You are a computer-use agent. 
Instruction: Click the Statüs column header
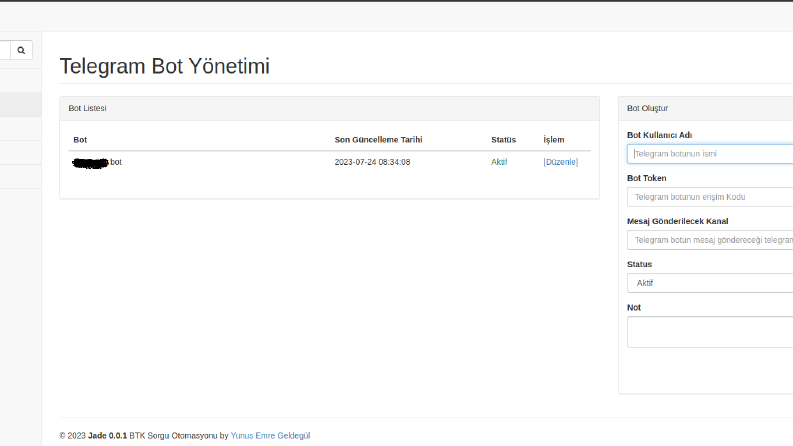coord(503,140)
